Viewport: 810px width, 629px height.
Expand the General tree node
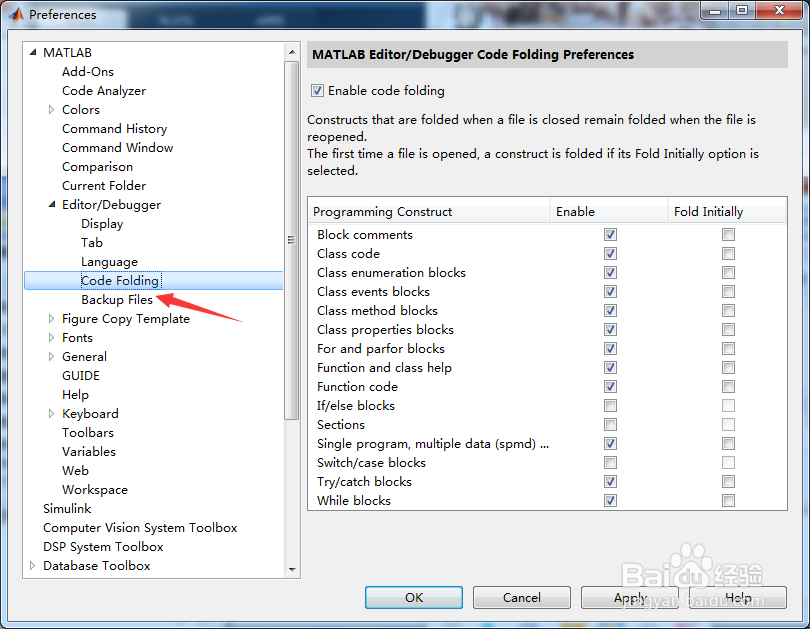(x=51, y=356)
